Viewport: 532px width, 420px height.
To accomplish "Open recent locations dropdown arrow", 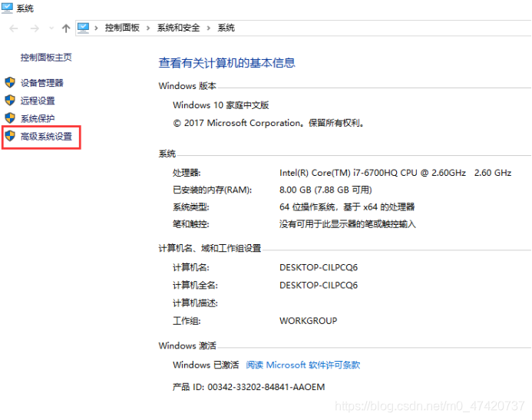I will [x=51, y=28].
